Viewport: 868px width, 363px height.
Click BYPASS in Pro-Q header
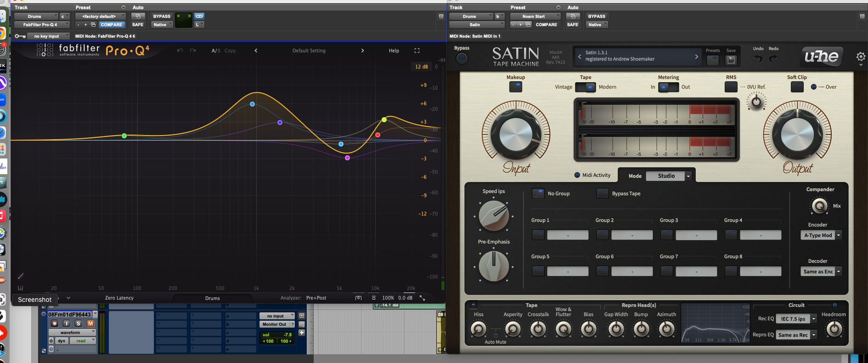(162, 16)
